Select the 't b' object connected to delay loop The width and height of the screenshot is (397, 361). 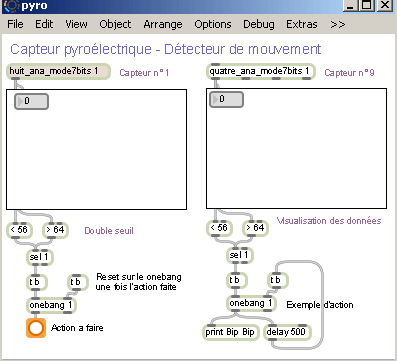pyautogui.click(x=278, y=280)
